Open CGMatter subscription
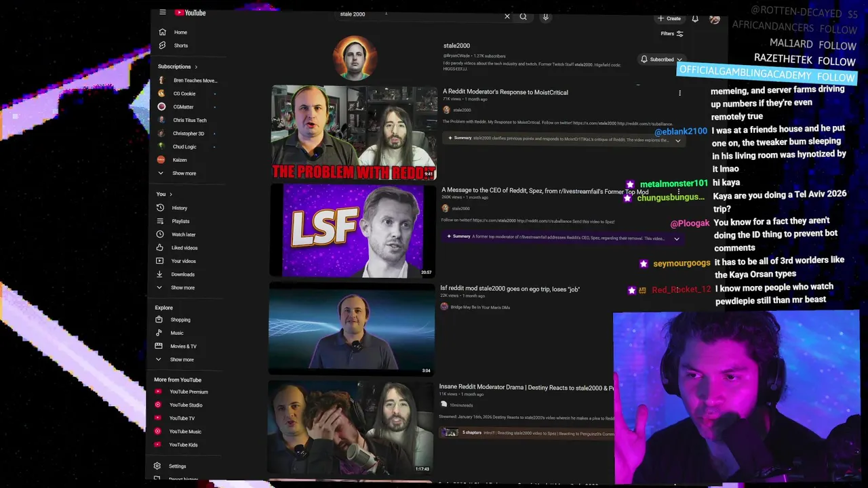 (x=184, y=107)
